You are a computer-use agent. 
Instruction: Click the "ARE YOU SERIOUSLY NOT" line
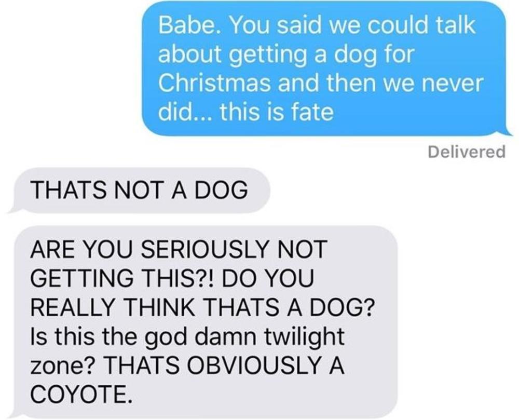click(179, 249)
